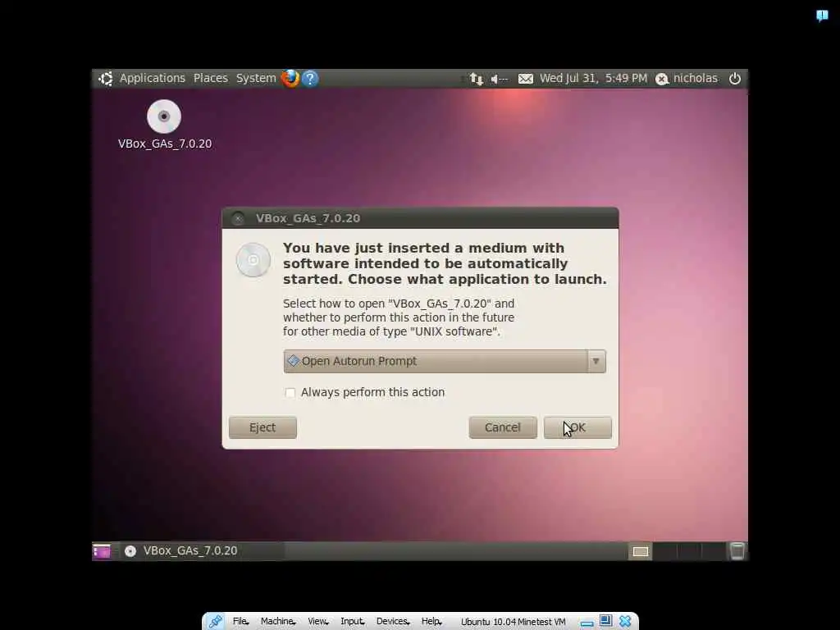This screenshot has width=840, height=630.
Task: Open the power shutdown menu icon
Action: coord(735,78)
